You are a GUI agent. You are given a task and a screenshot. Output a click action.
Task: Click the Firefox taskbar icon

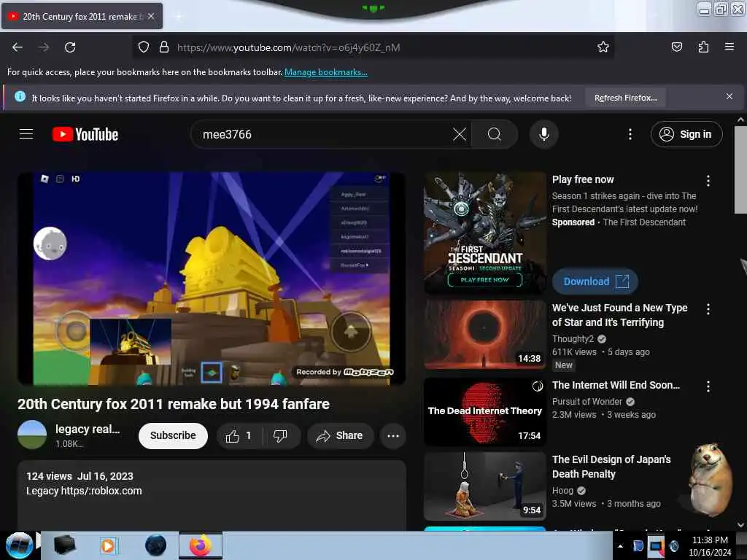pos(201,545)
